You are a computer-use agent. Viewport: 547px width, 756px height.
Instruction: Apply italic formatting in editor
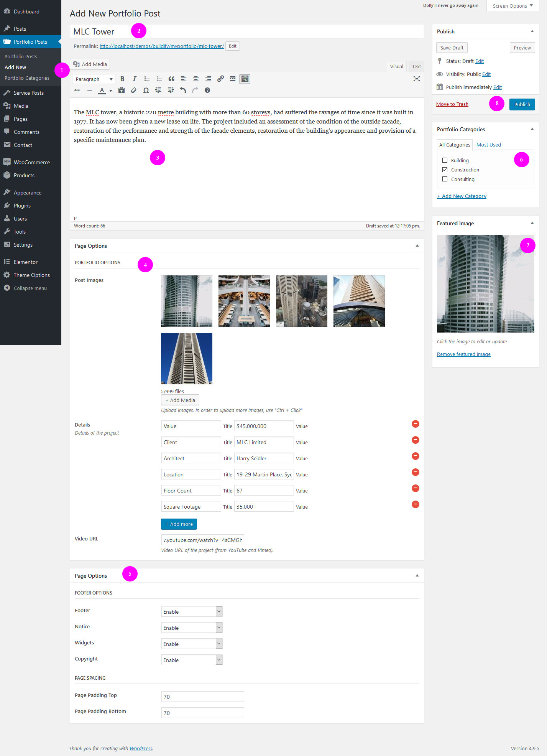click(134, 79)
